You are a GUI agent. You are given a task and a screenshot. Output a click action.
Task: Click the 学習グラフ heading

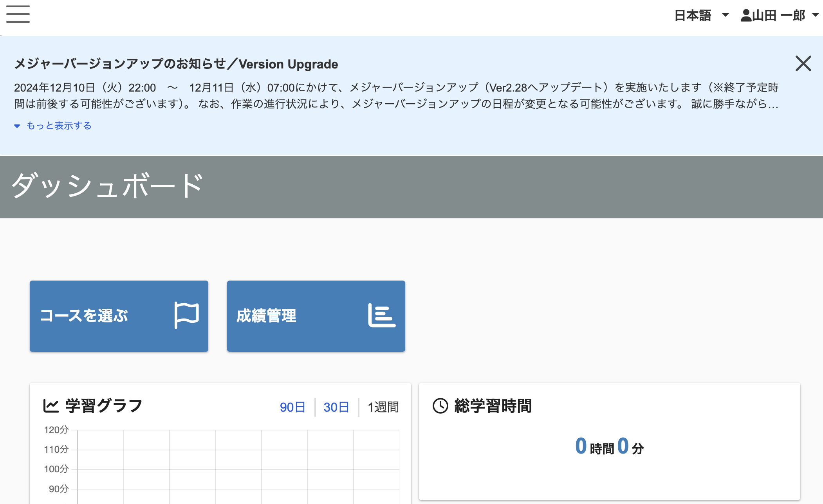pyautogui.click(x=104, y=406)
